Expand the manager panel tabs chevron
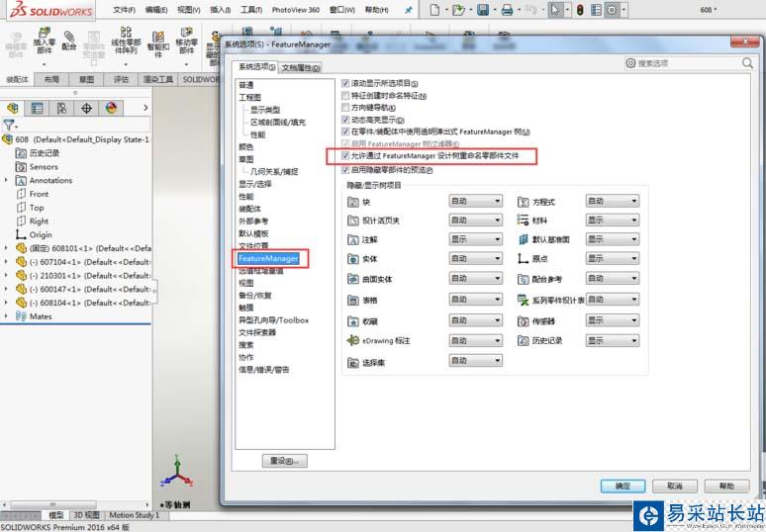The image size is (766, 532). click(x=145, y=108)
